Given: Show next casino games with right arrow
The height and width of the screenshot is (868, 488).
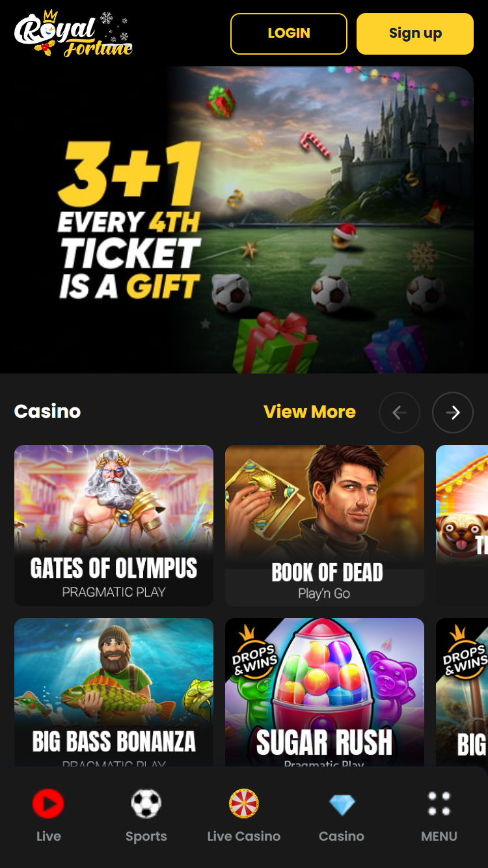Looking at the screenshot, I should (453, 413).
